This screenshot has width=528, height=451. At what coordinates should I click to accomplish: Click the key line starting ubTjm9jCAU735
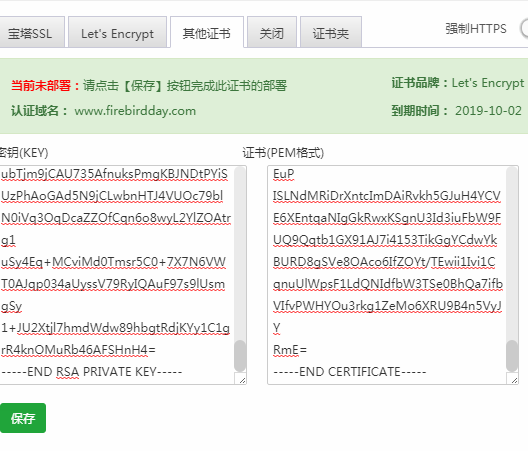114,174
